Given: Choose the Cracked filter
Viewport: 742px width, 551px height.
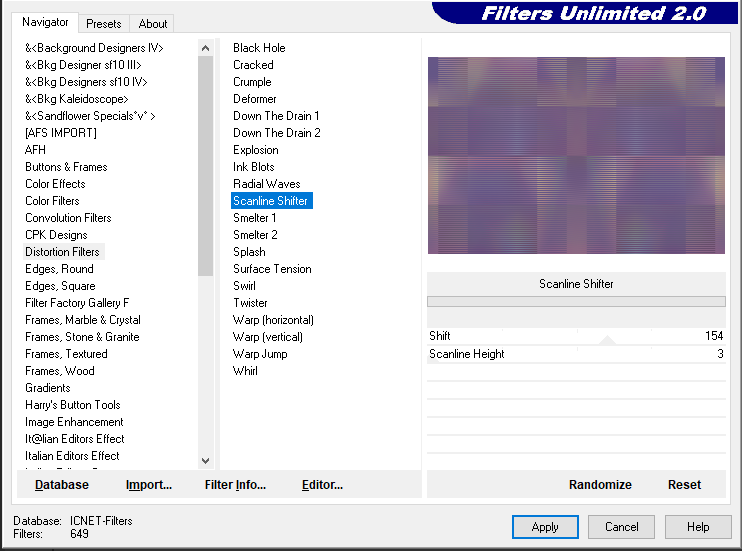Looking at the screenshot, I should point(253,65).
